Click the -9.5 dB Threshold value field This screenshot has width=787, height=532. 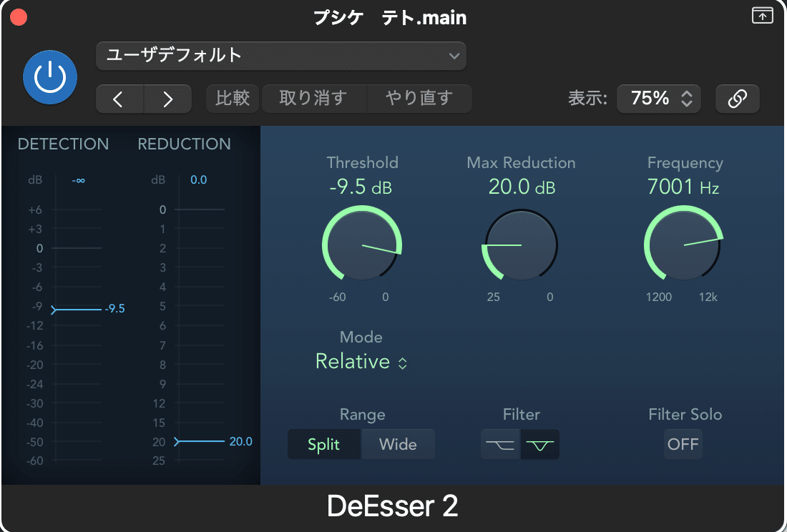(361, 187)
